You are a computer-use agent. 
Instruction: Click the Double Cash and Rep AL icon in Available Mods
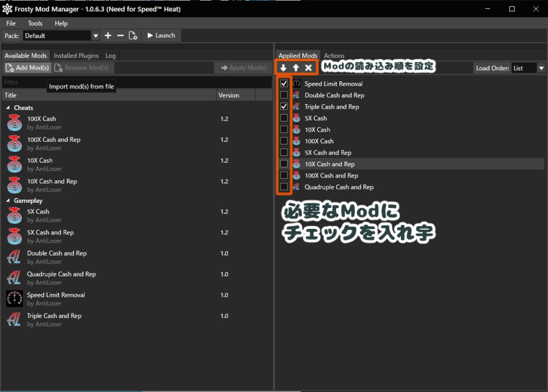pos(14,257)
